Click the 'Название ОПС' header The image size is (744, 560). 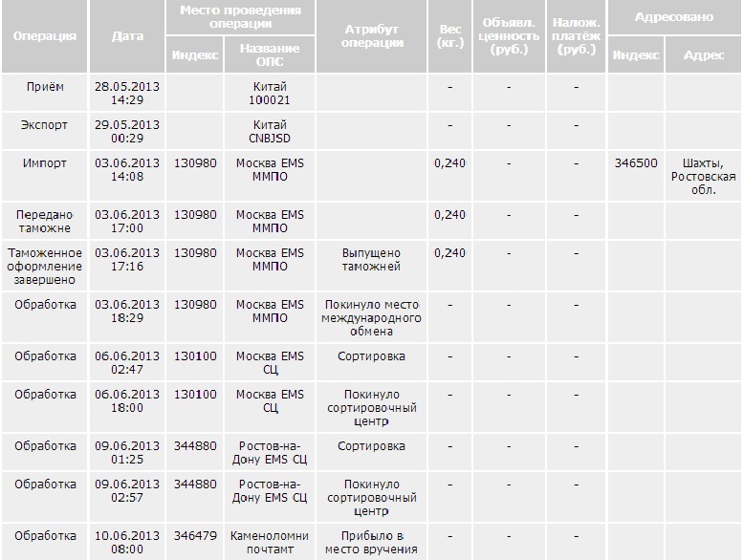(270, 55)
